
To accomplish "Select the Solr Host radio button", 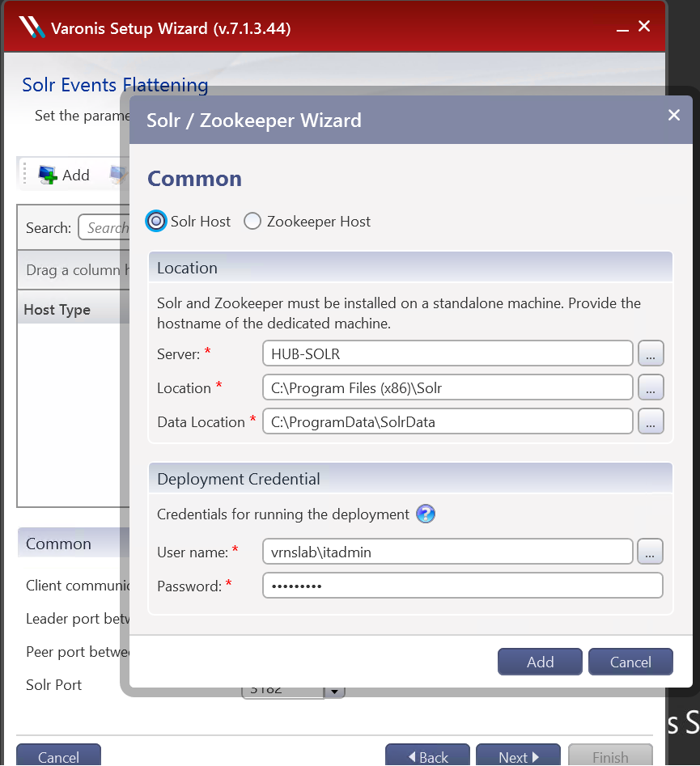I will (157, 221).
